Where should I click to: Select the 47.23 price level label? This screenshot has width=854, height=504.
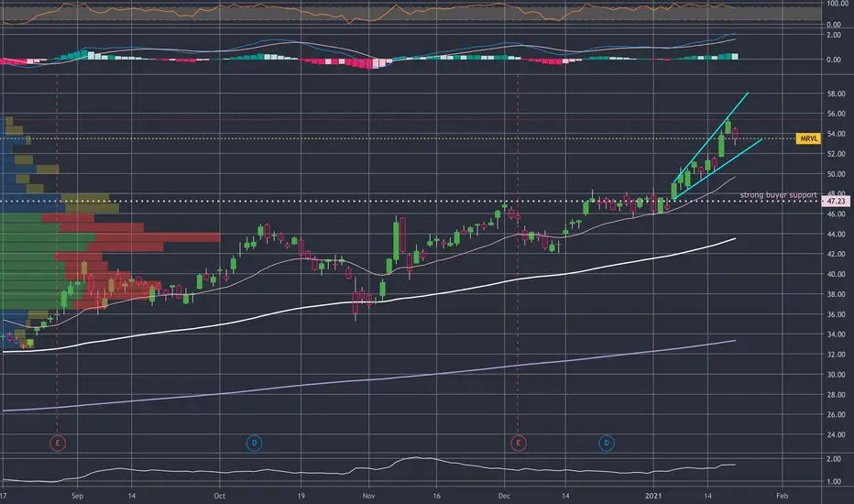click(836, 201)
